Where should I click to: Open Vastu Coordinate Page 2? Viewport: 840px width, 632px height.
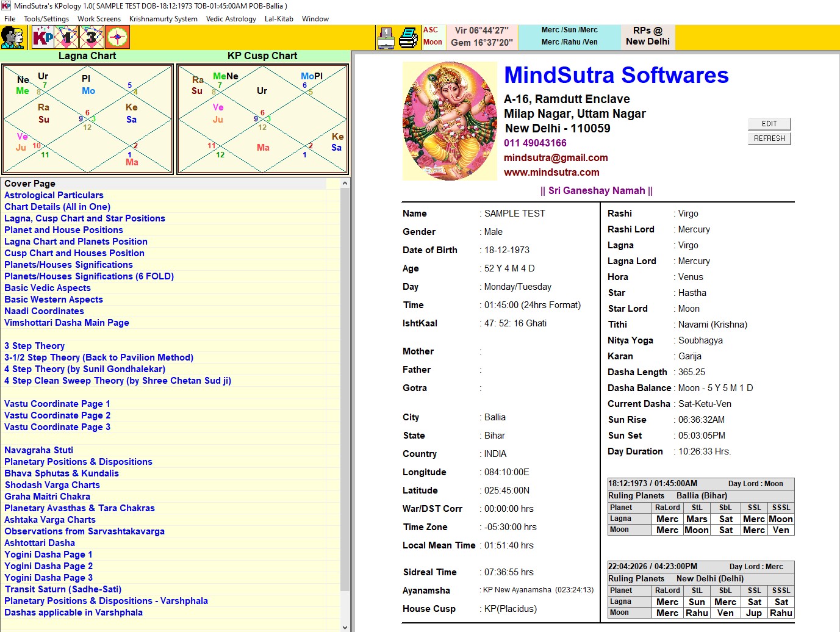[57, 415]
